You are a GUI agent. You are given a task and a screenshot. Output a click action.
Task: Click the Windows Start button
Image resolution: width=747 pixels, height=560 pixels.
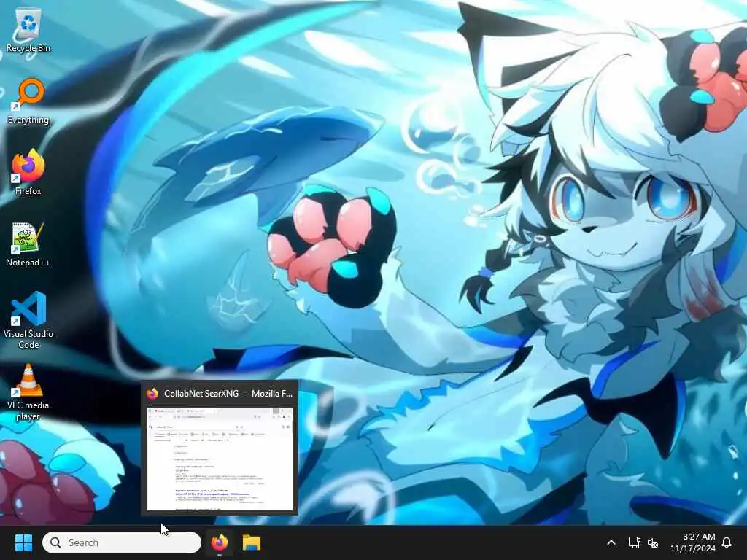[x=23, y=542]
